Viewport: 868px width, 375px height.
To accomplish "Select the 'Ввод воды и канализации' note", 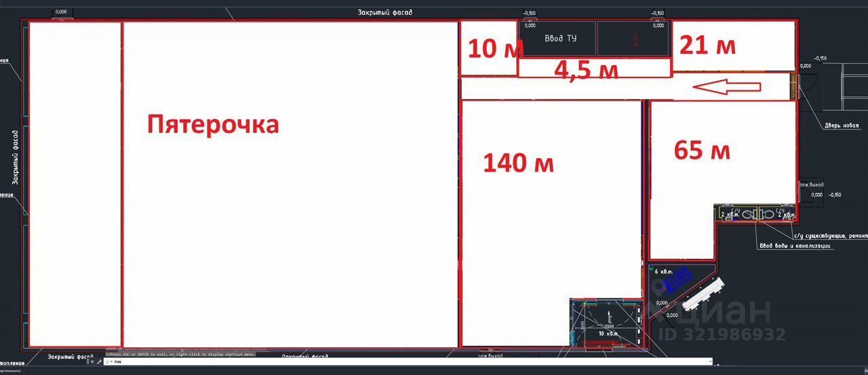I will point(795,245).
